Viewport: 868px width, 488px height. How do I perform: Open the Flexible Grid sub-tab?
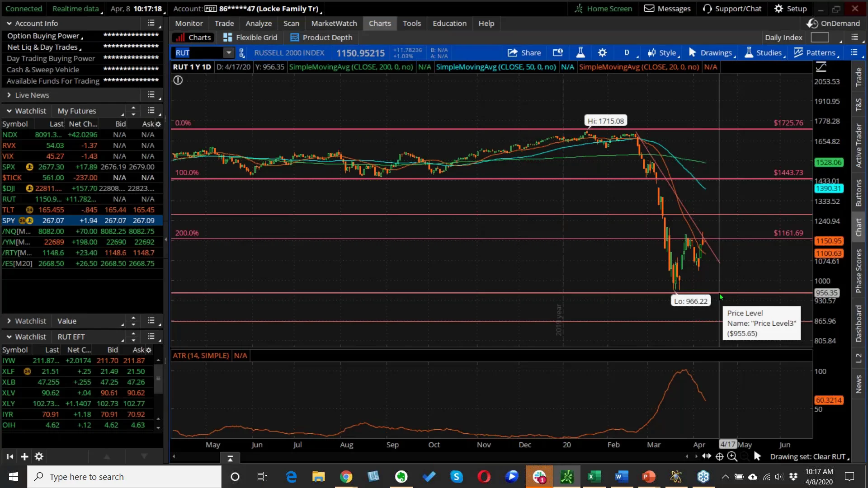coord(251,38)
